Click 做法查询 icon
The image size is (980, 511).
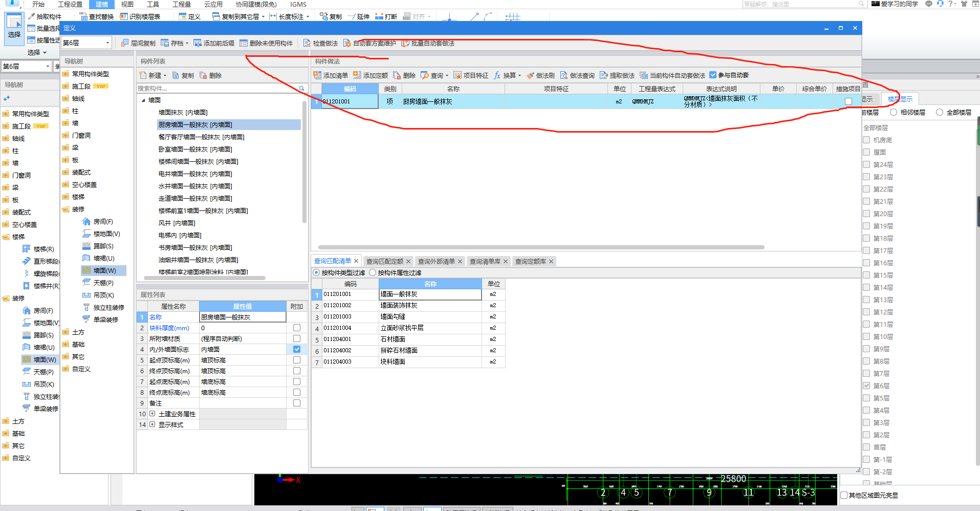point(564,75)
